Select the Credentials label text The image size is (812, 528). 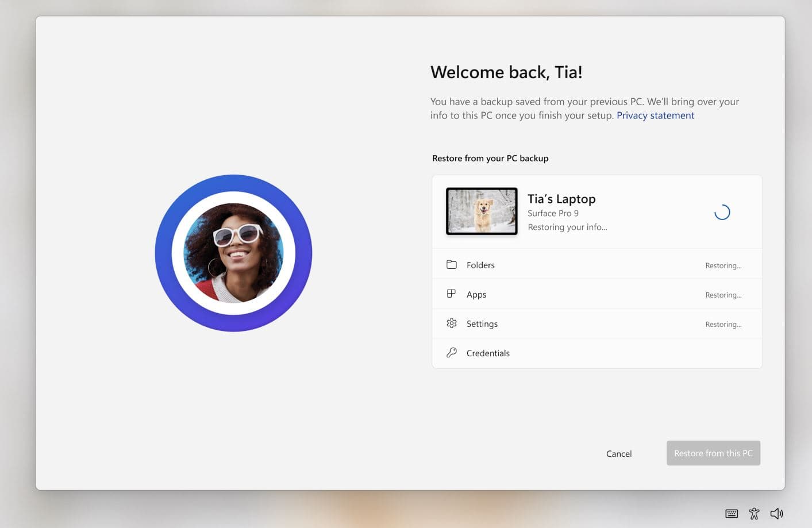(488, 353)
